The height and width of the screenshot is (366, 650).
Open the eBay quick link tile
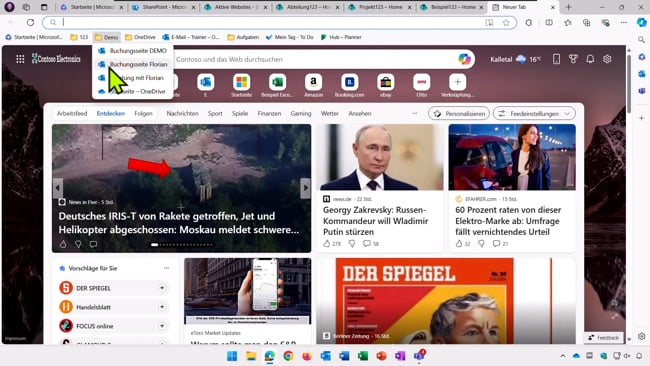click(386, 86)
